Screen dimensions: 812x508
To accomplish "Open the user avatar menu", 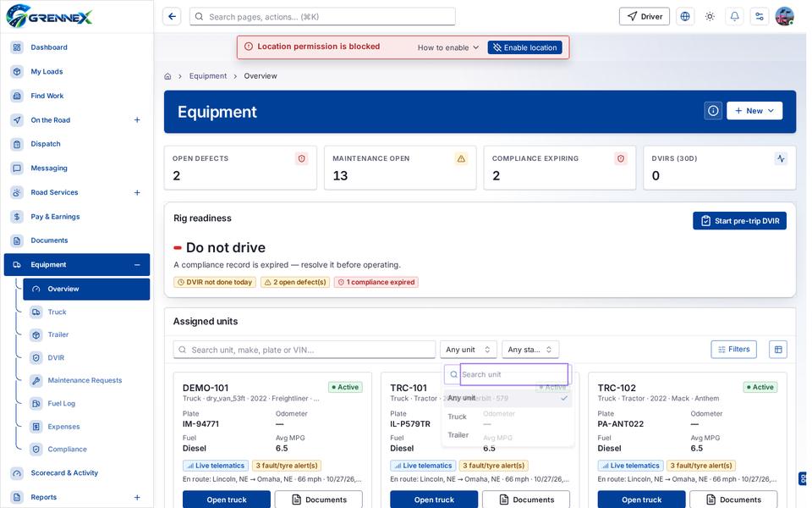I will pyautogui.click(x=785, y=17).
